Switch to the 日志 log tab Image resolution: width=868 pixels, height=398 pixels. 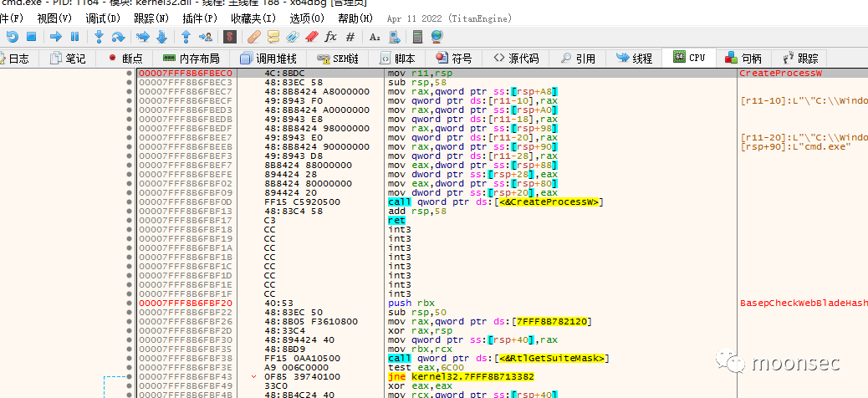point(18,59)
